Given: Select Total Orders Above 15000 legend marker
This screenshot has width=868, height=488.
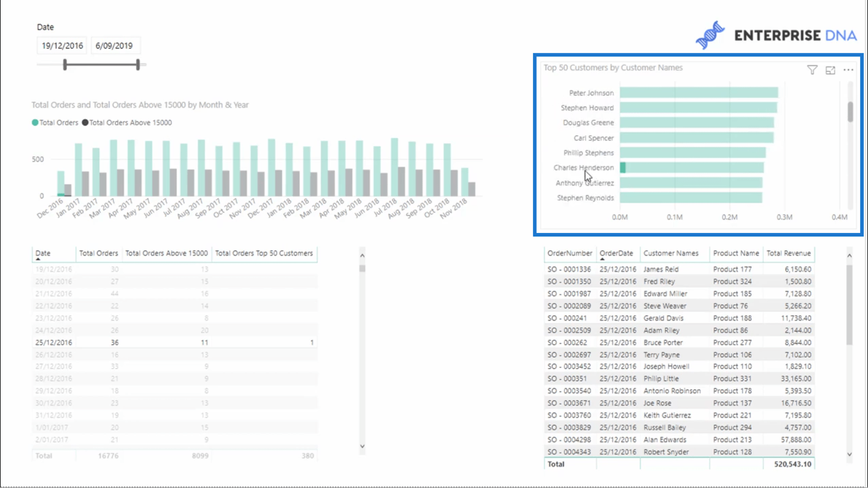Looking at the screenshot, I should [85, 123].
